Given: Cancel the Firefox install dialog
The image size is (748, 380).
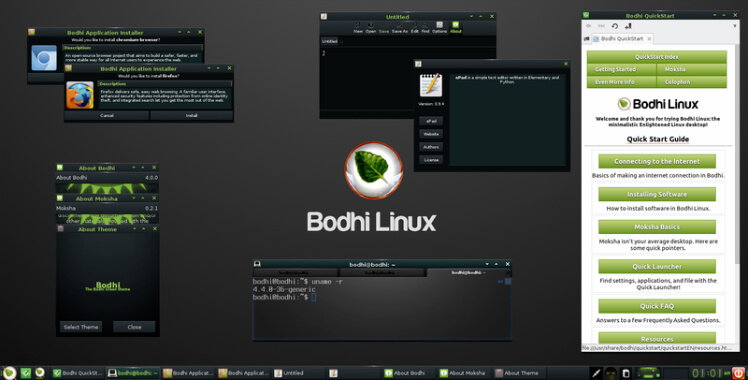Looking at the screenshot, I should tap(107, 115).
